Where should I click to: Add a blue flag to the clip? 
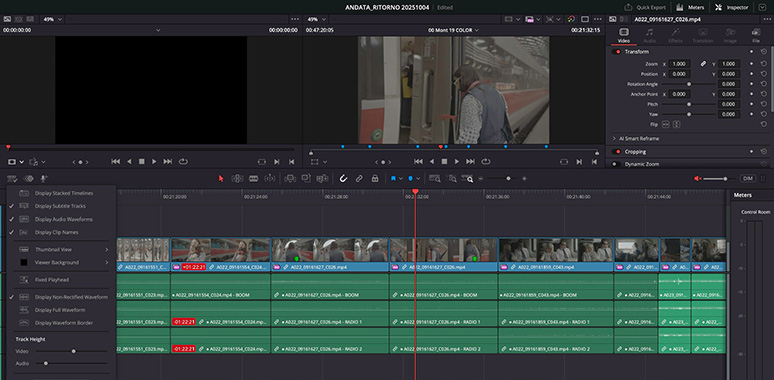click(393, 178)
